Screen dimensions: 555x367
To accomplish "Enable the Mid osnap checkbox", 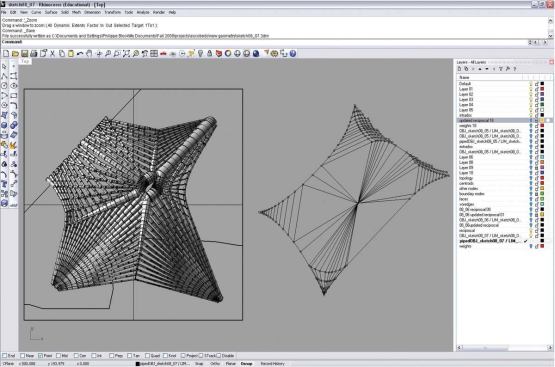I will tap(58, 356).
